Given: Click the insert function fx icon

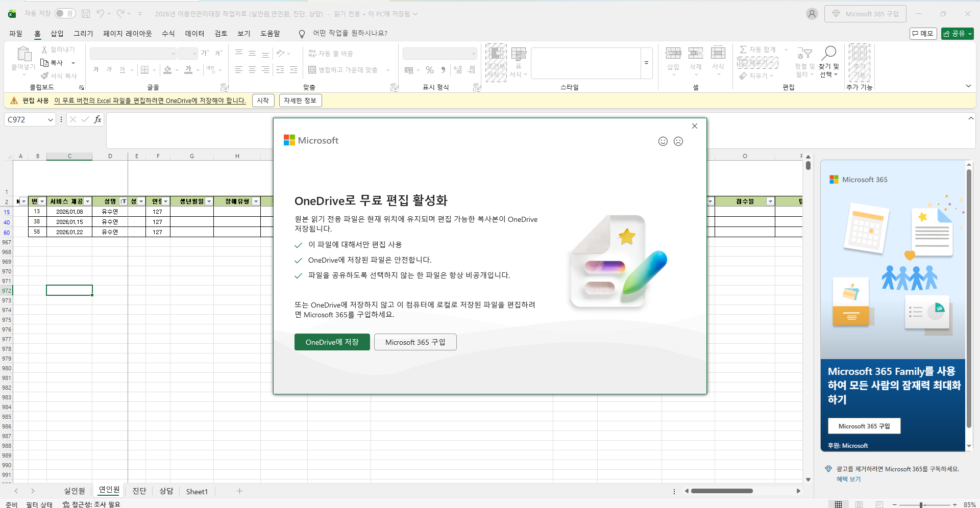Looking at the screenshot, I should pos(97,119).
